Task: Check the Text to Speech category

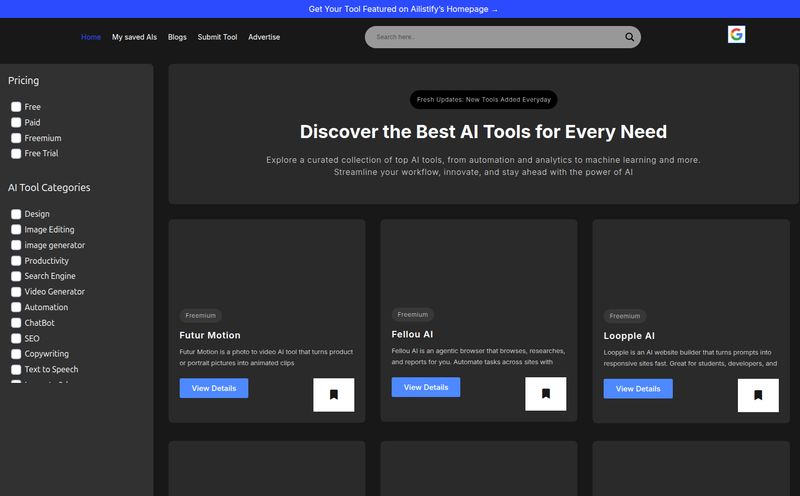Action: tap(16, 369)
